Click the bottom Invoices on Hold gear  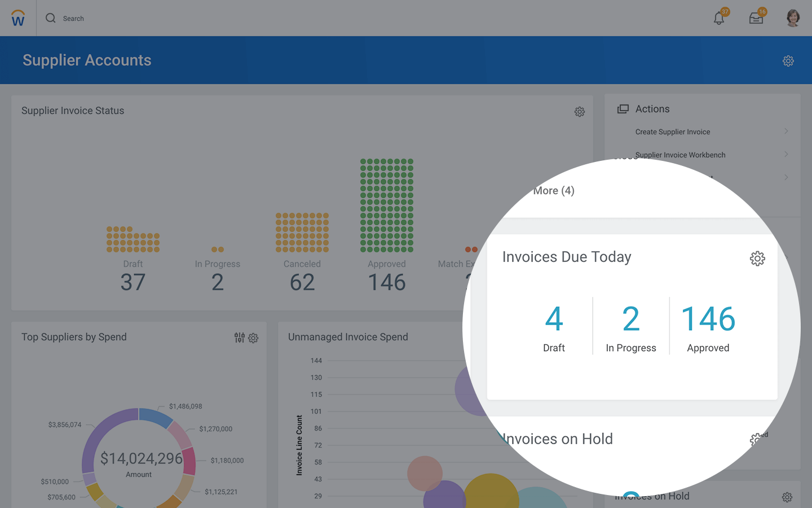[x=787, y=497]
